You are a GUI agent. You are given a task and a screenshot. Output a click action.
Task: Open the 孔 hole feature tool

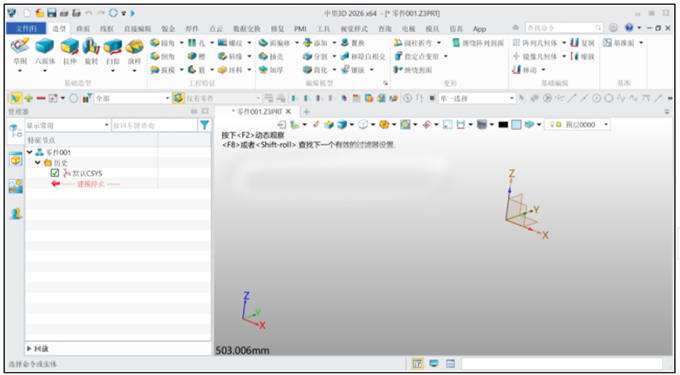(196, 43)
